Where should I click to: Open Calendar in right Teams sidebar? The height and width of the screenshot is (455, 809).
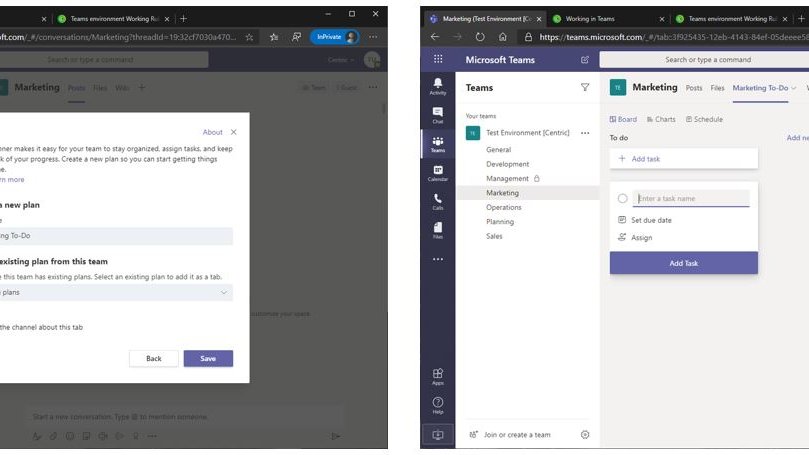tap(438, 173)
